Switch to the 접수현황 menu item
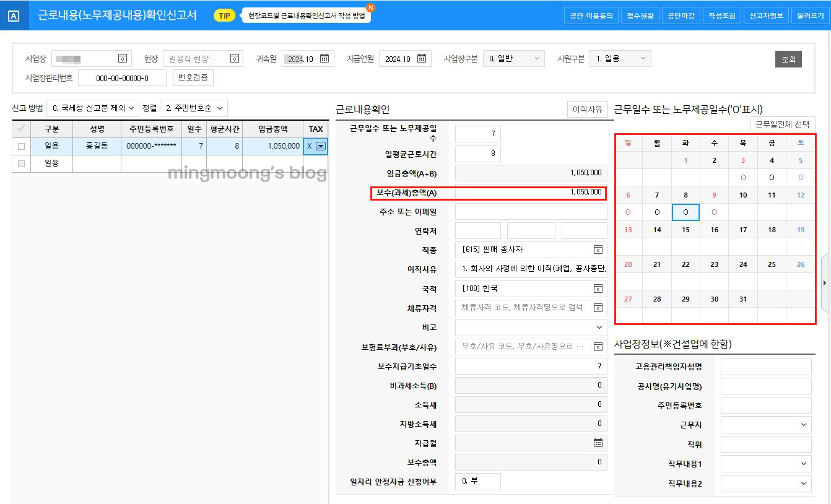This screenshot has height=504, width=831. [641, 14]
